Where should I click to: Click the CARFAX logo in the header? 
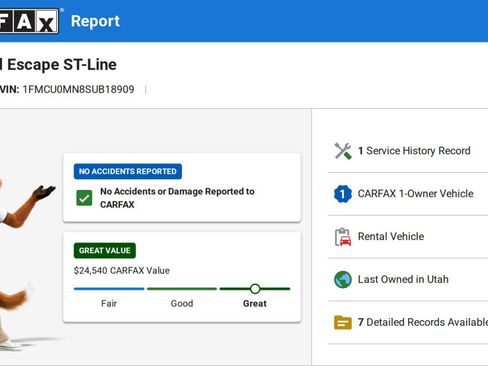(29, 21)
